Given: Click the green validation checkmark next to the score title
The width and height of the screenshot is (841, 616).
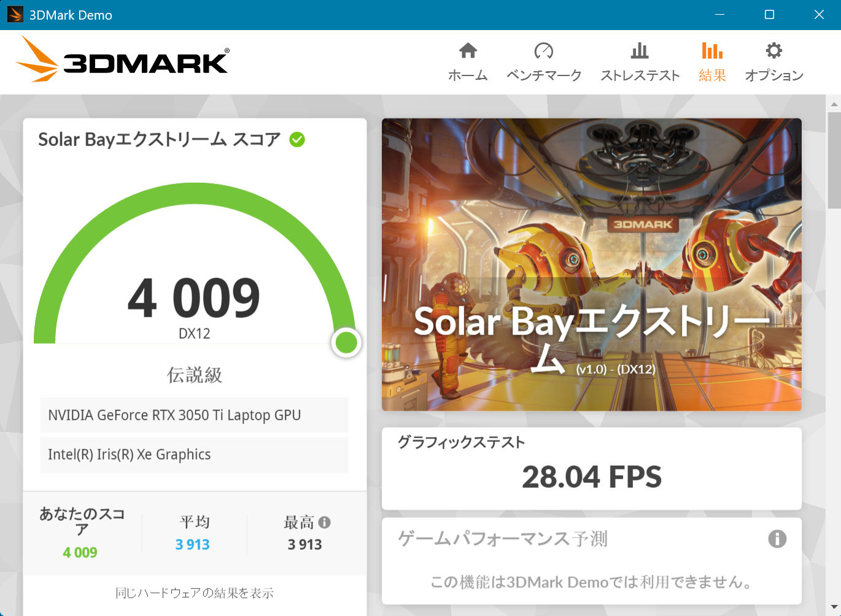Looking at the screenshot, I should 297,140.
